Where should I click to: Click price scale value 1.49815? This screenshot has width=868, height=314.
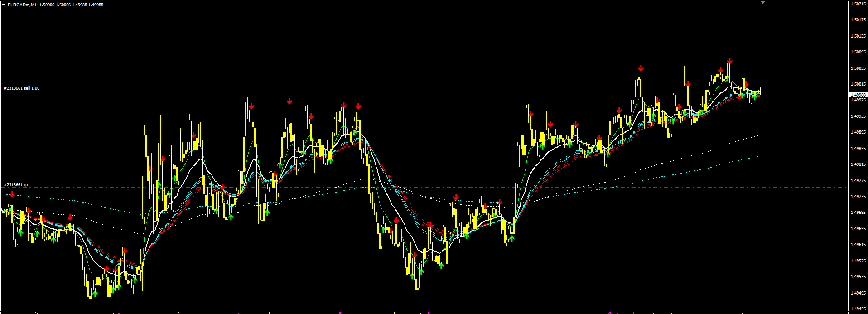(x=858, y=164)
